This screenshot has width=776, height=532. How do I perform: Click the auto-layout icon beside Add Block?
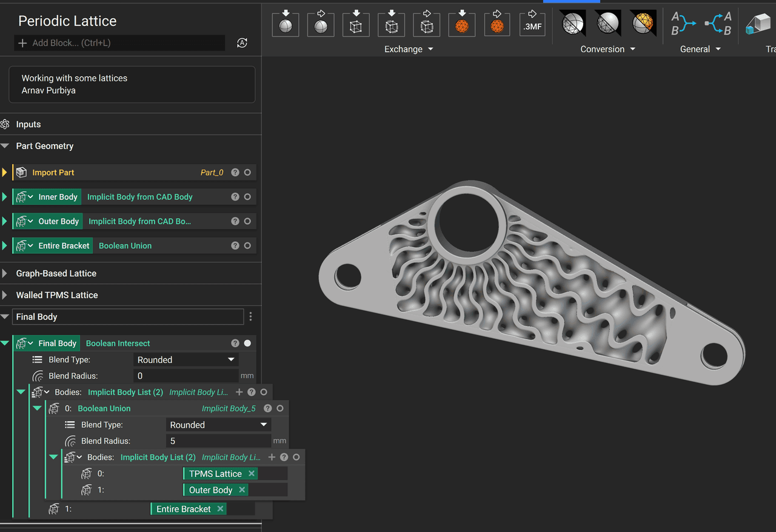click(x=242, y=43)
